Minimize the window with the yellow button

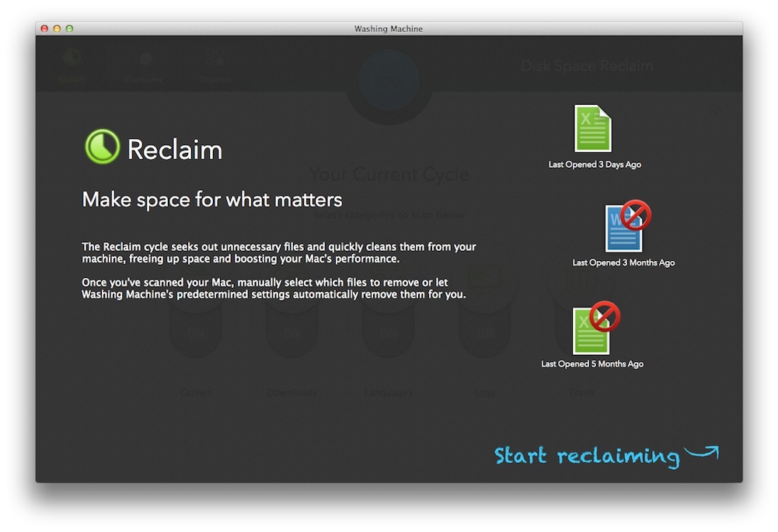[x=57, y=29]
